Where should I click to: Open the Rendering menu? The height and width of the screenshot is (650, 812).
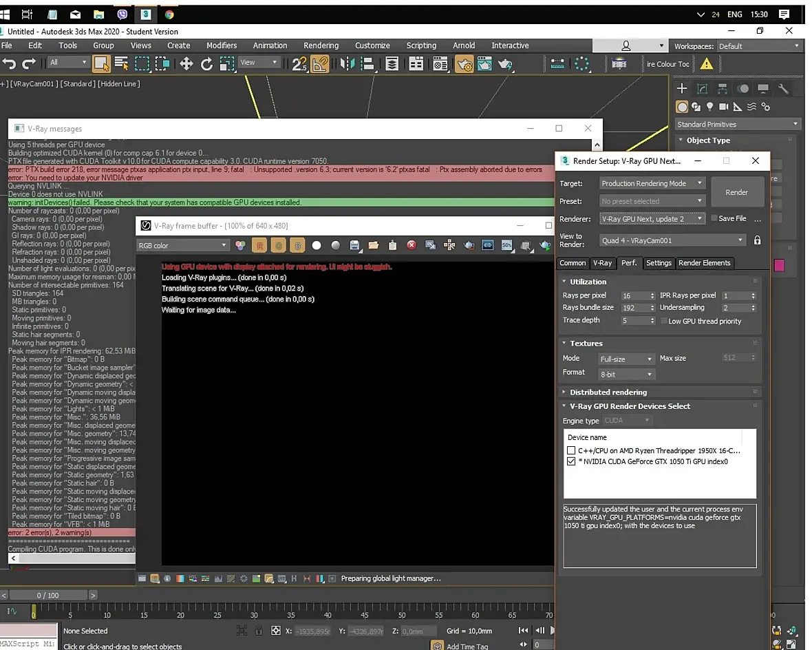[321, 45]
